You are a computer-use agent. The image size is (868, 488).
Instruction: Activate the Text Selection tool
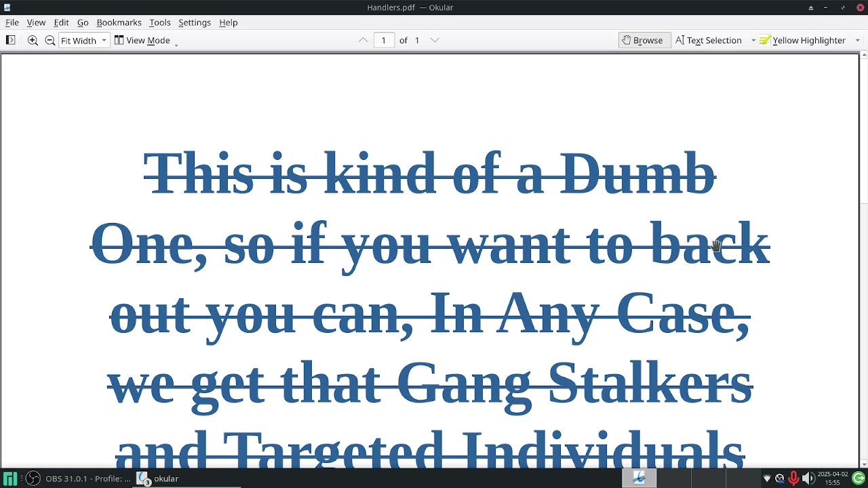709,40
